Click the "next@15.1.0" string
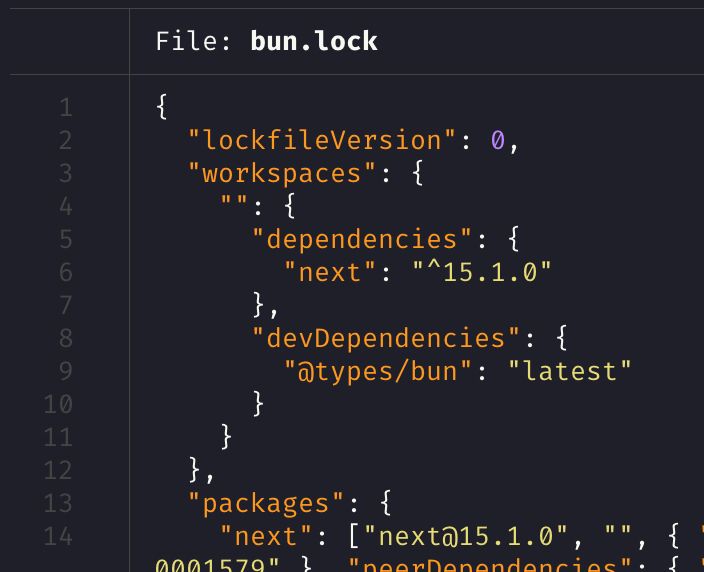The image size is (704, 572). point(466,536)
